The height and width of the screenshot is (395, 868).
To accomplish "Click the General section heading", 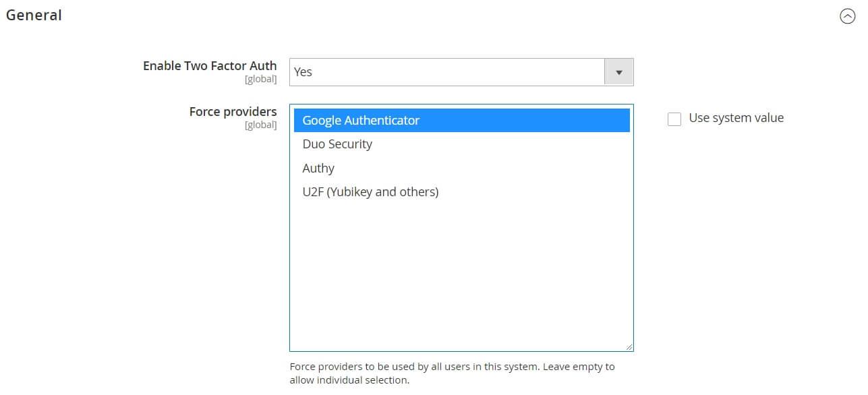I will [x=34, y=15].
